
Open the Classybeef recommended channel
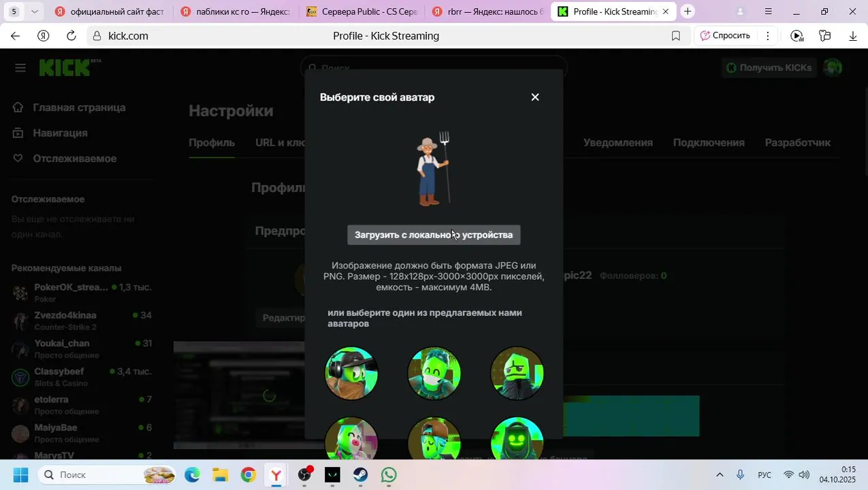click(82, 377)
